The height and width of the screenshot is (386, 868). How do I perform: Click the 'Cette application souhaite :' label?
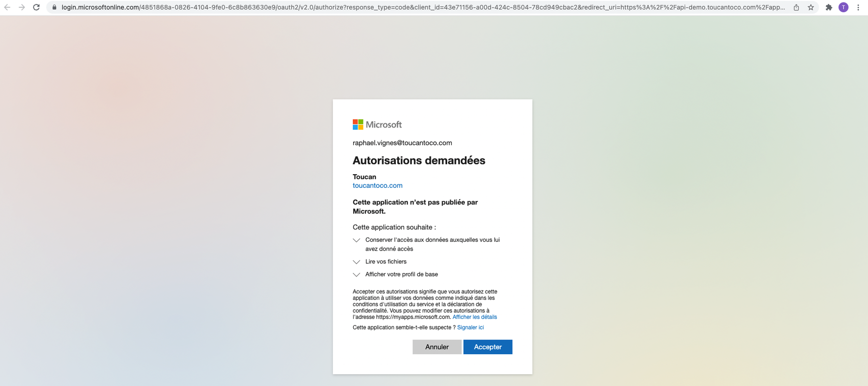click(394, 227)
